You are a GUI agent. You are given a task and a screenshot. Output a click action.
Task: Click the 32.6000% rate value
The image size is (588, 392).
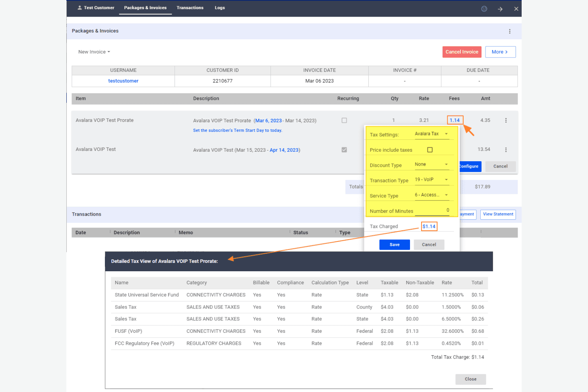[x=453, y=331]
